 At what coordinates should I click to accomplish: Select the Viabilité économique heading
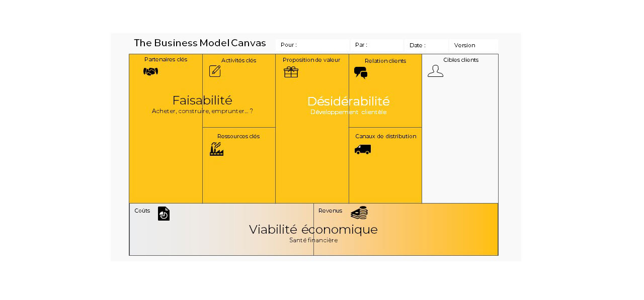pyautogui.click(x=313, y=229)
